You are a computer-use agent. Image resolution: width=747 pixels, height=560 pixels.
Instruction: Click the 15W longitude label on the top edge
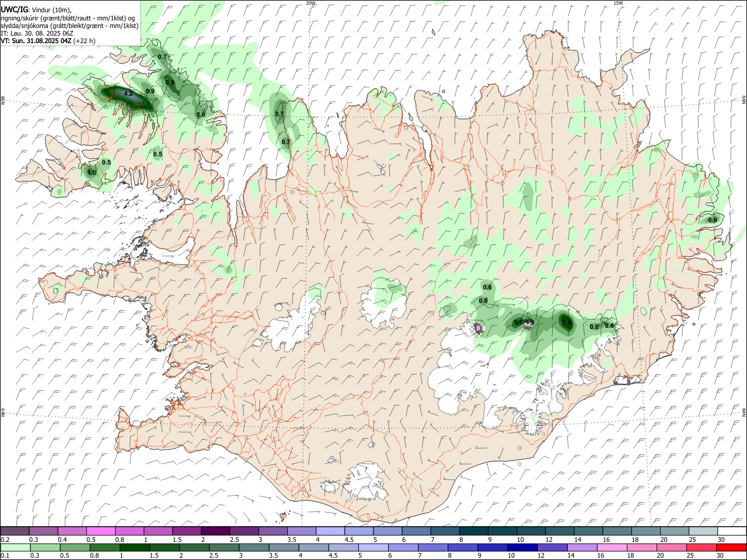pos(618,3)
